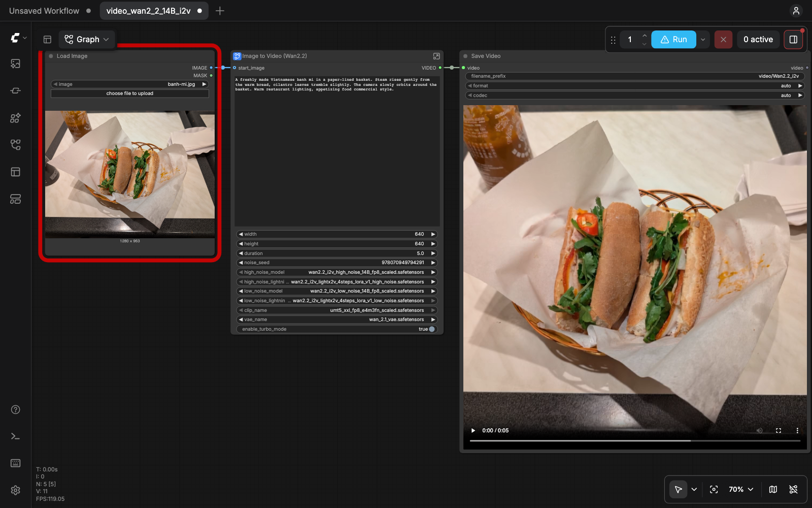
Task: Click the expand icon on Image to Video node
Action: (x=436, y=56)
